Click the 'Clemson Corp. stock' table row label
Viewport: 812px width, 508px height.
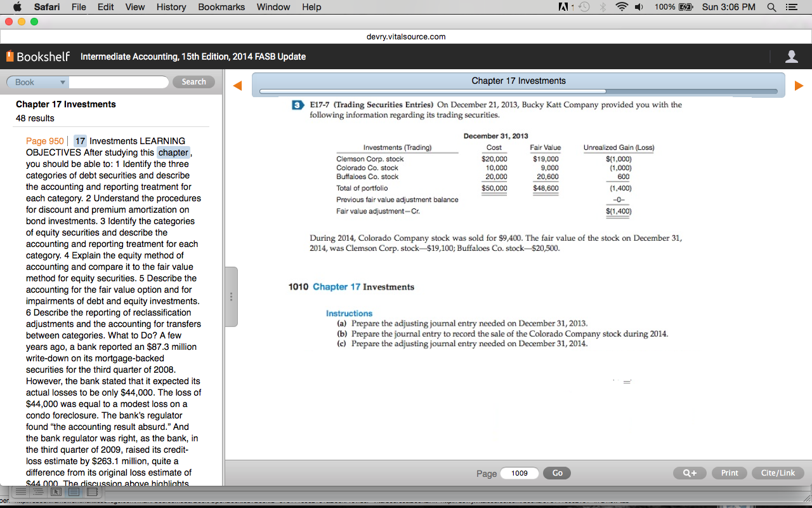coord(370,159)
